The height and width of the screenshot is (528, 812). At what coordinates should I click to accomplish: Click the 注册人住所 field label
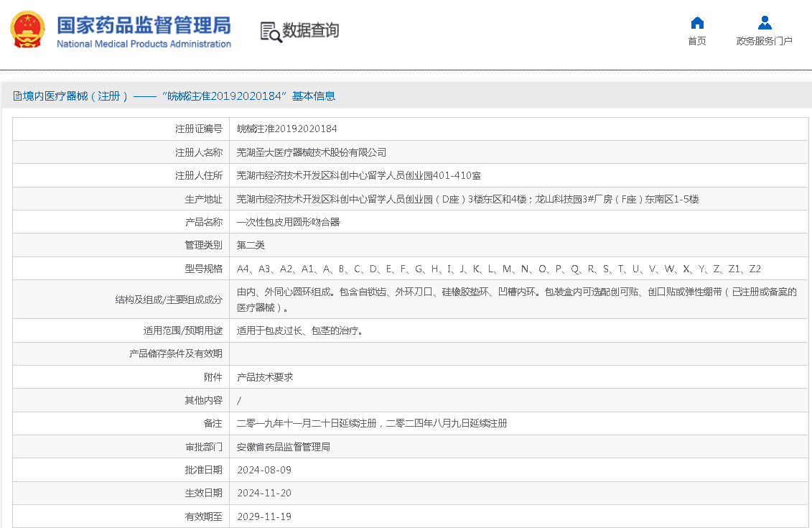point(199,176)
